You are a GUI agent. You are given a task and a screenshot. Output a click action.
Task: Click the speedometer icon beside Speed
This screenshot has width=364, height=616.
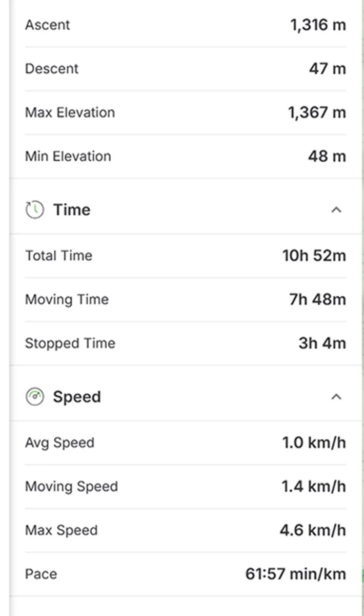34,397
